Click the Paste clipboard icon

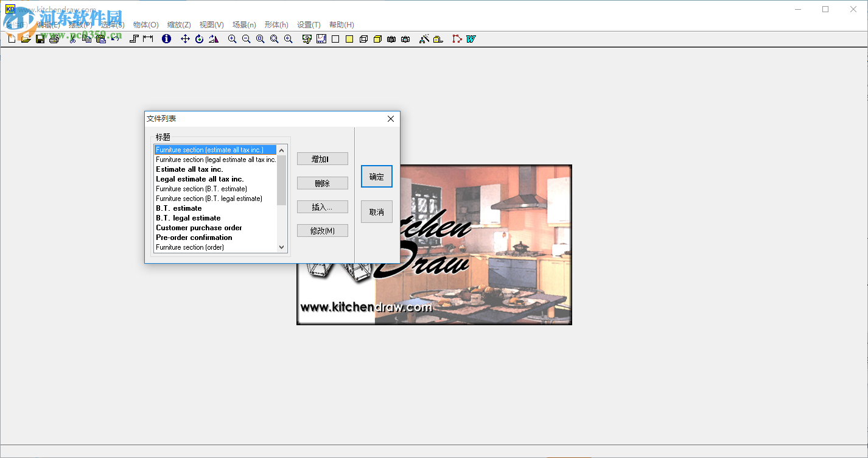coord(101,39)
